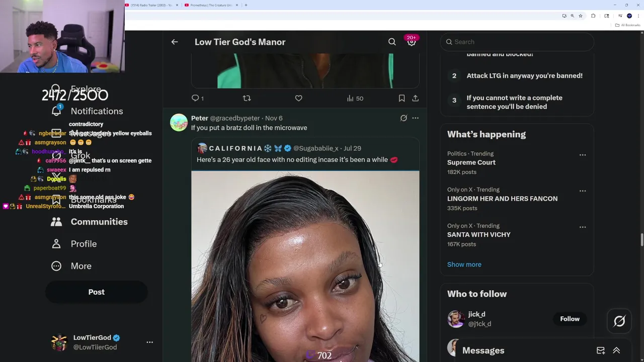Go back with the left arrow icon
The height and width of the screenshot is (362, 644).
coord(175,42)
